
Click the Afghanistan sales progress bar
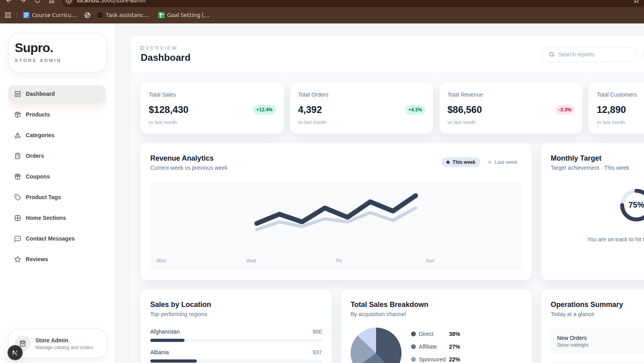click(236, 340)
